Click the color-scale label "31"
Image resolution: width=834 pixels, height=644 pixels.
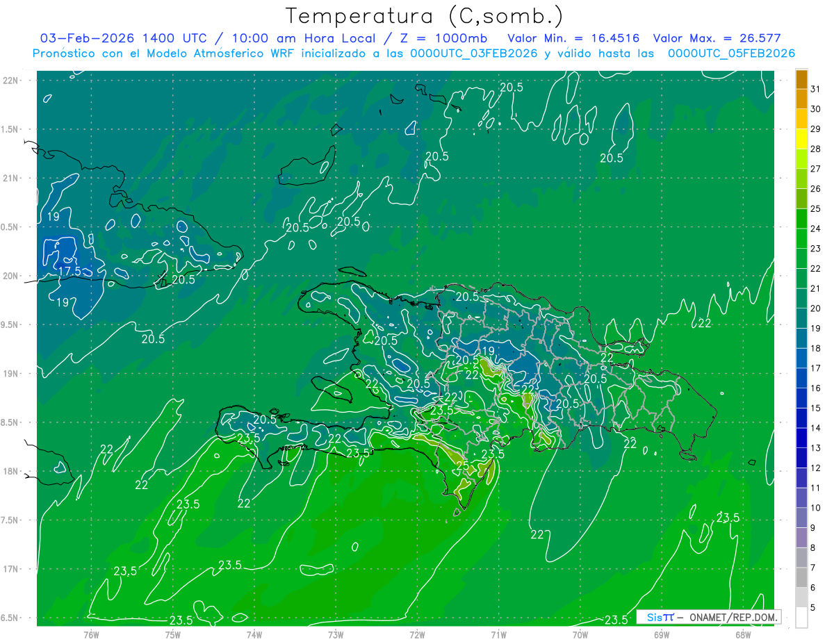pyautogui.click(x=816, y=89)
